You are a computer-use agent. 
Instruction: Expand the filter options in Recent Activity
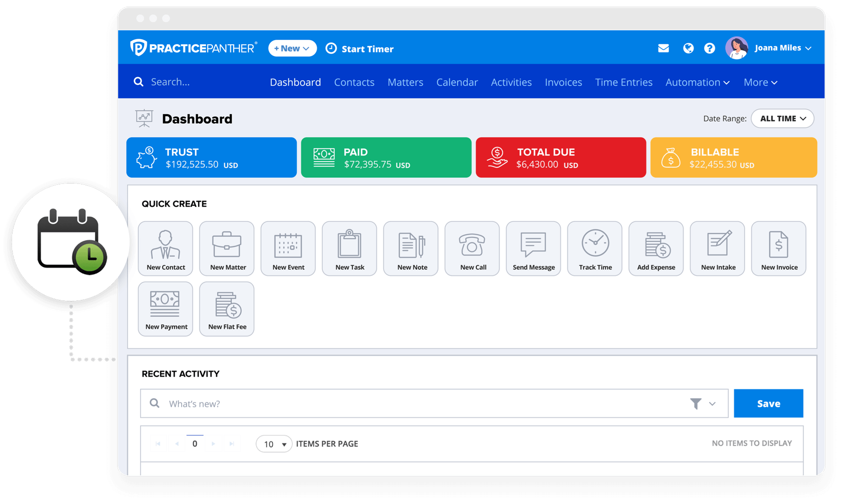(x=703, y=403)
